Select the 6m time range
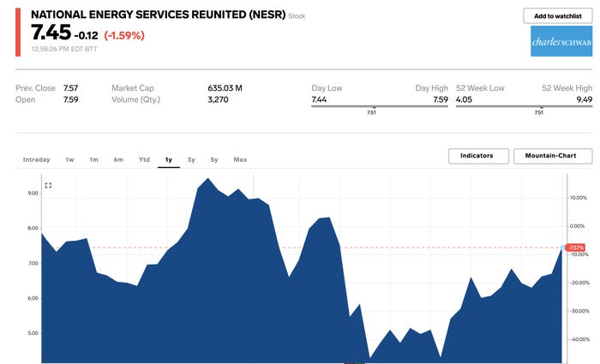 click(x=118, y=160)
